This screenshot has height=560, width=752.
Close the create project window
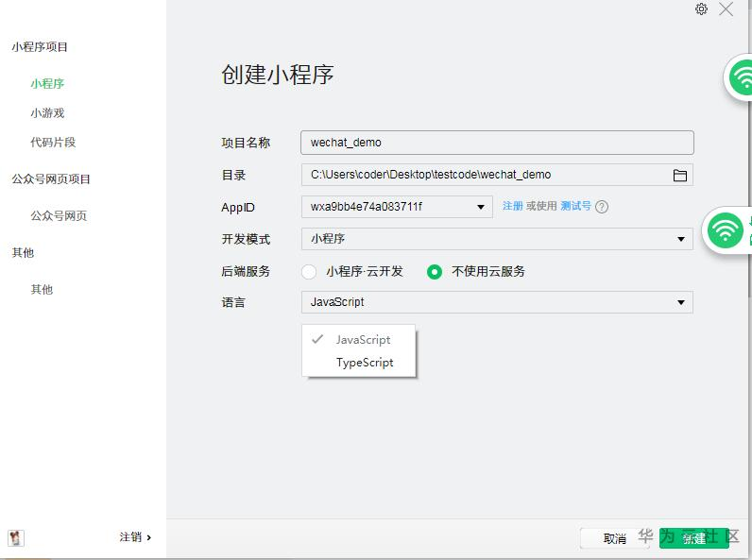726,9
